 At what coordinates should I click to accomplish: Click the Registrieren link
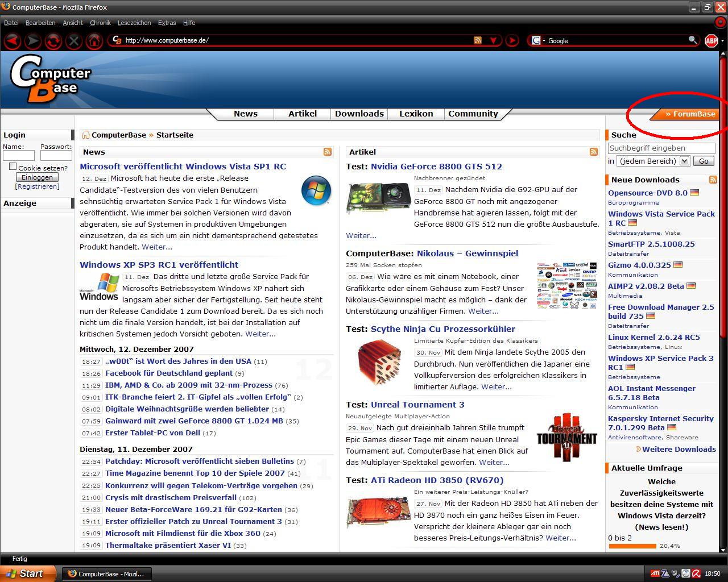tap(37, 186)
